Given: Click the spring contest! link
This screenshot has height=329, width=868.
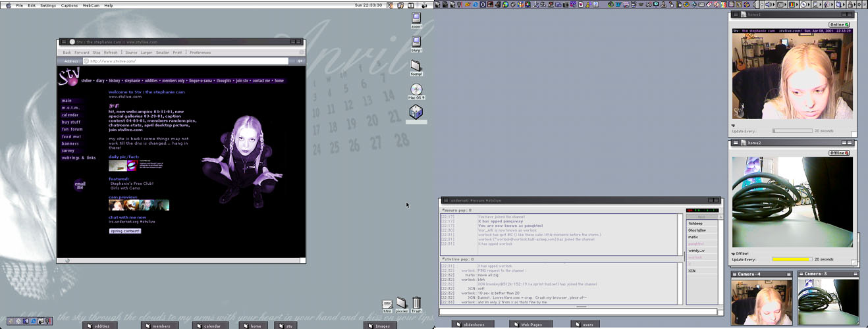Looking at the screenshot, I should [x=125, y=231].
